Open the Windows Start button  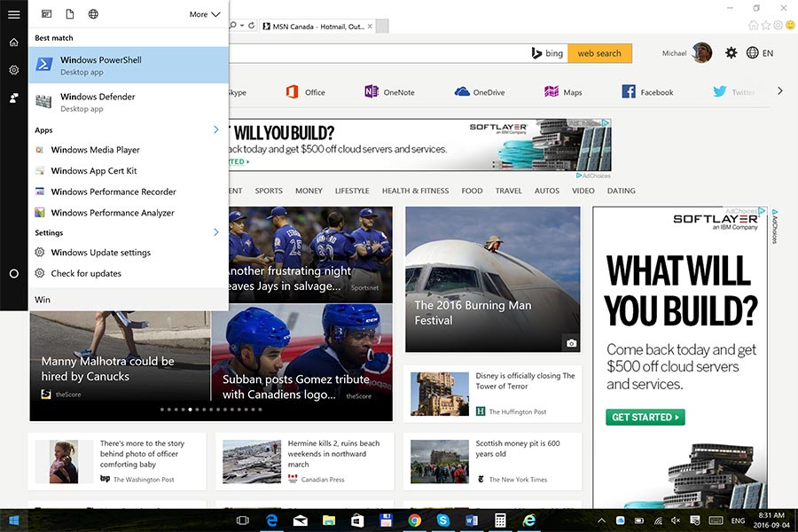pos(13,520)
